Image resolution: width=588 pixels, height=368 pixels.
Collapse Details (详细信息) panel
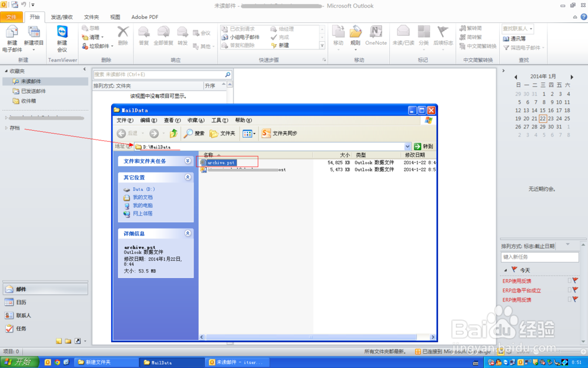188,233
